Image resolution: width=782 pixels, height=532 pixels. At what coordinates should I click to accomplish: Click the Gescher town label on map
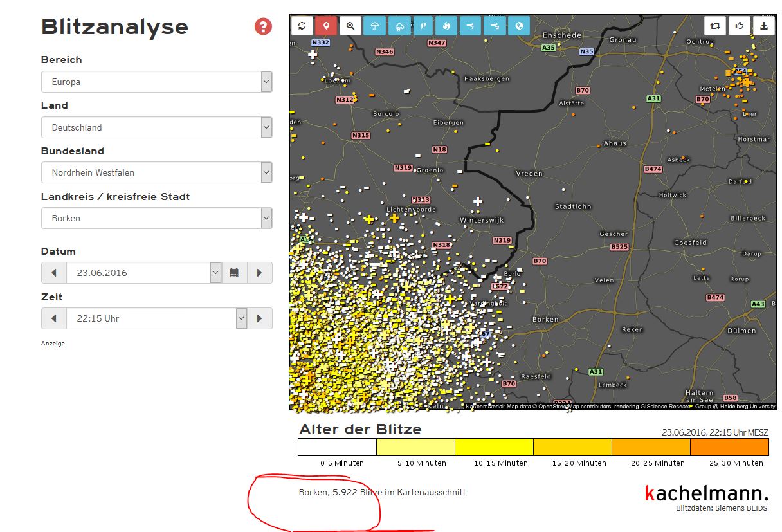tap(614, 234)
